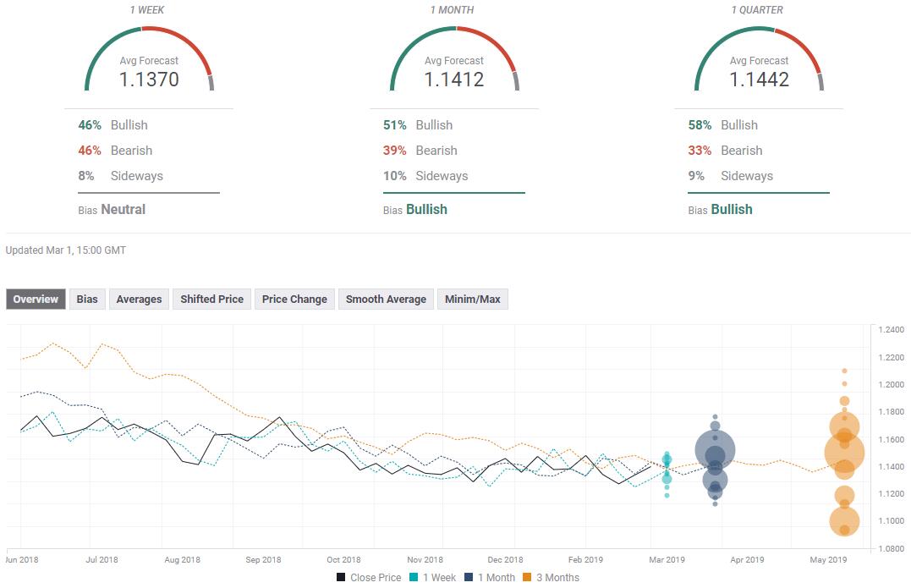
Task: Click the teal 1 Week forecast bubbles
Action: tap(667, 461)
